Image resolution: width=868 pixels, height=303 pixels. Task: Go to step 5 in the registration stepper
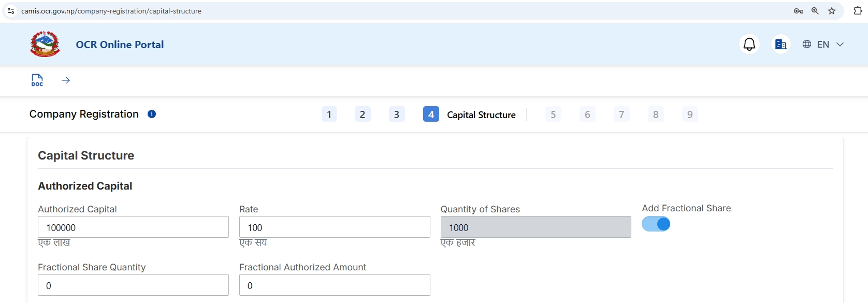pyautogui.click(x=553, y=114)
